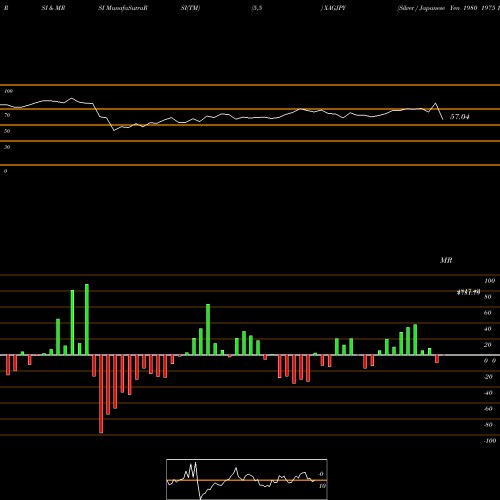The image size is (500, 500).
Task: Click MR right-axis label -80
Action: coord(488,425)
